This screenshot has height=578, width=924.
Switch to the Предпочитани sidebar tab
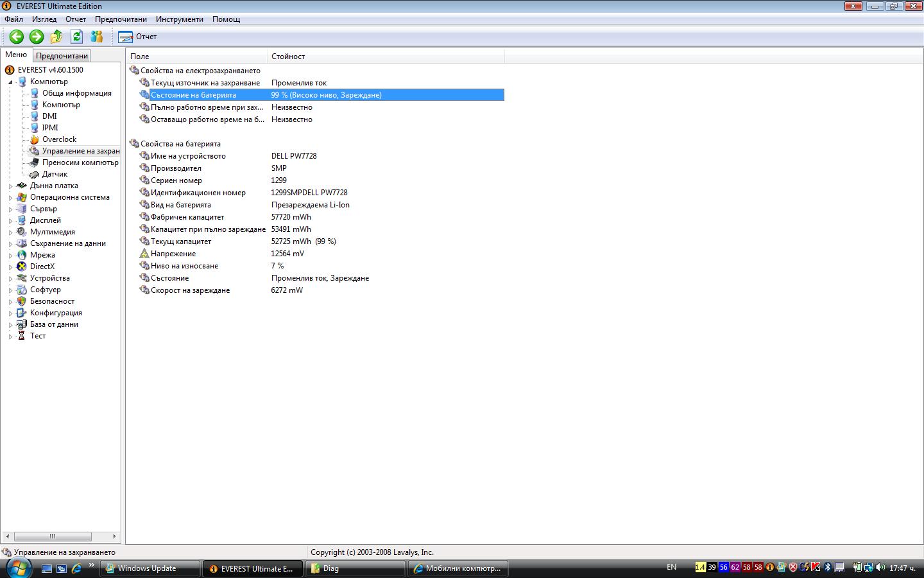(62, 56)
